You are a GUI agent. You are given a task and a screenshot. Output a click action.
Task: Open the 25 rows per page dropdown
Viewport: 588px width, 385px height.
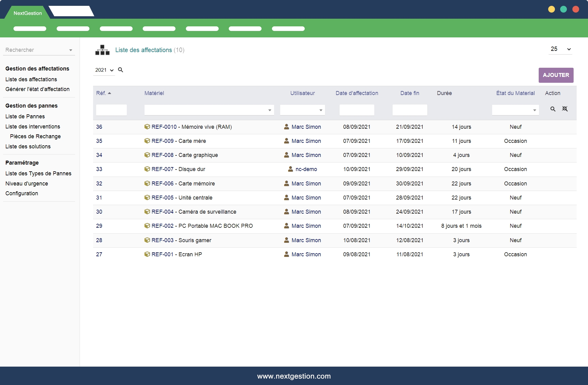coord(560,49)
